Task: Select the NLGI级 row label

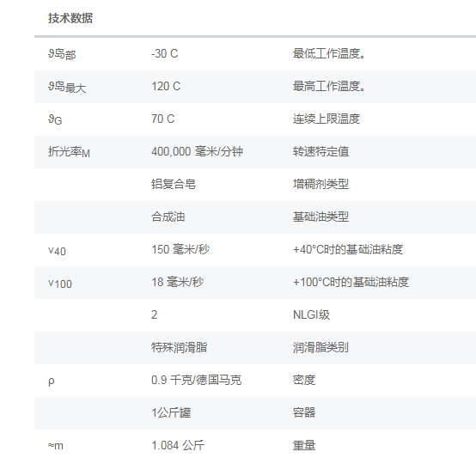Action: 312,314
